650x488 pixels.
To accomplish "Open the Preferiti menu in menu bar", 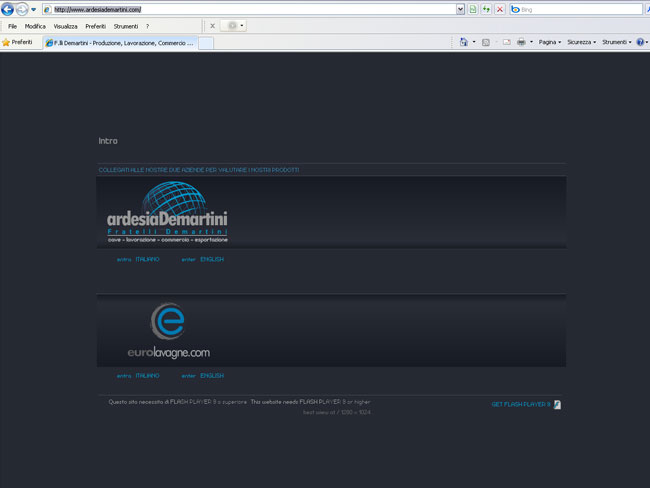I will (96, 26).
